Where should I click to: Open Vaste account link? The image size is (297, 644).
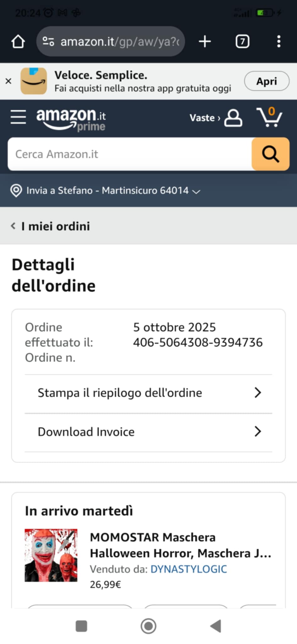click(205, 118)
